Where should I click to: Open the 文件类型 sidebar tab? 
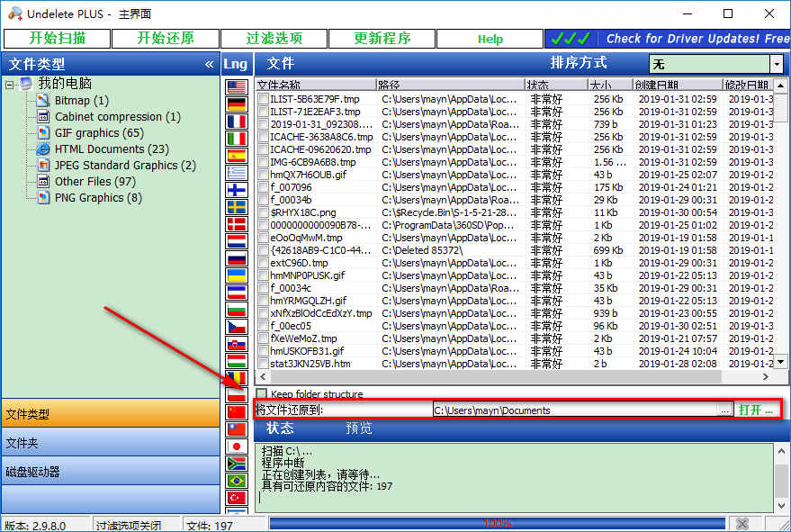111,413
